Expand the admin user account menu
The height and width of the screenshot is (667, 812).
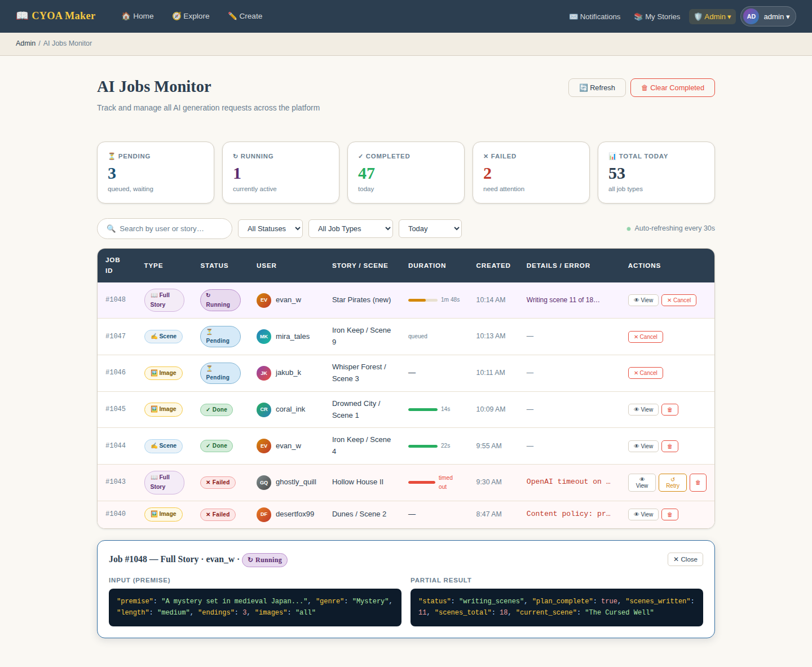tap(768, 16)
